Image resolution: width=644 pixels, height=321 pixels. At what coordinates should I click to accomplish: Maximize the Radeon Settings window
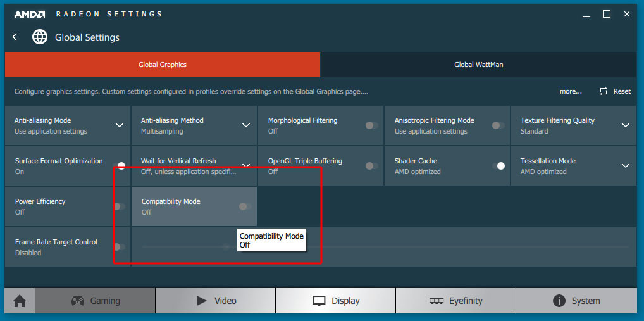coord(607,15)
